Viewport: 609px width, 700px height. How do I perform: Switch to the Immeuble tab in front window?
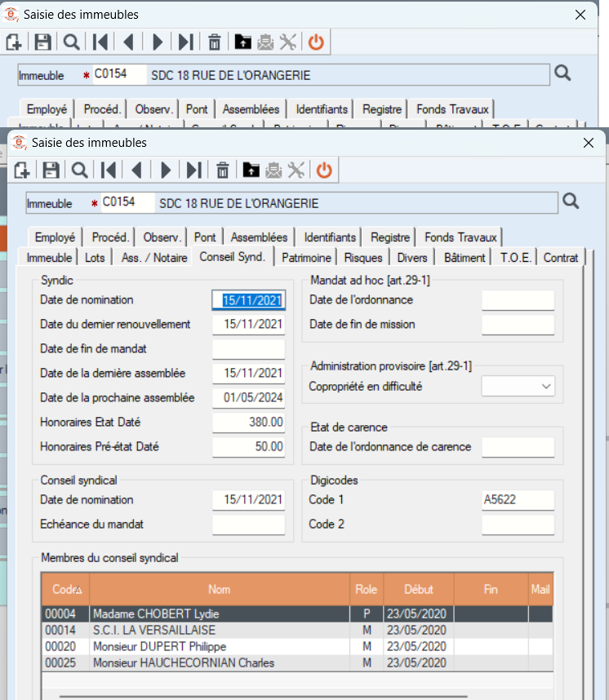point(49,258)
